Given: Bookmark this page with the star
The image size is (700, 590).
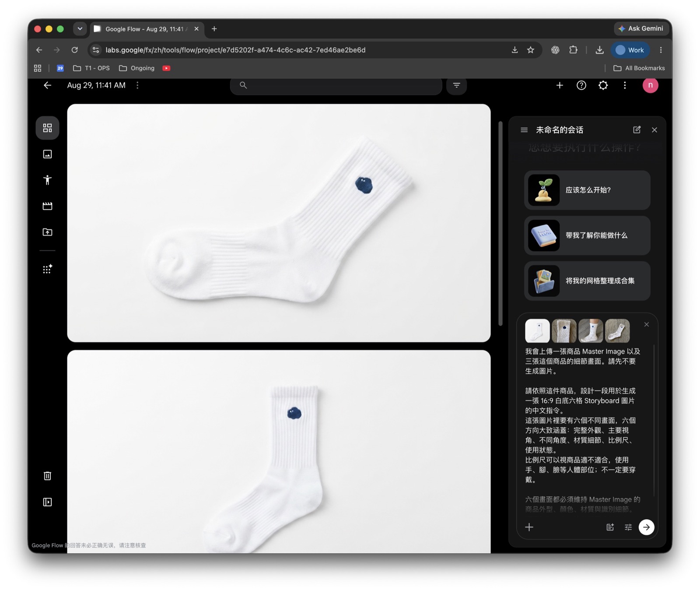Looking at the screenshot, I should 531,50.
